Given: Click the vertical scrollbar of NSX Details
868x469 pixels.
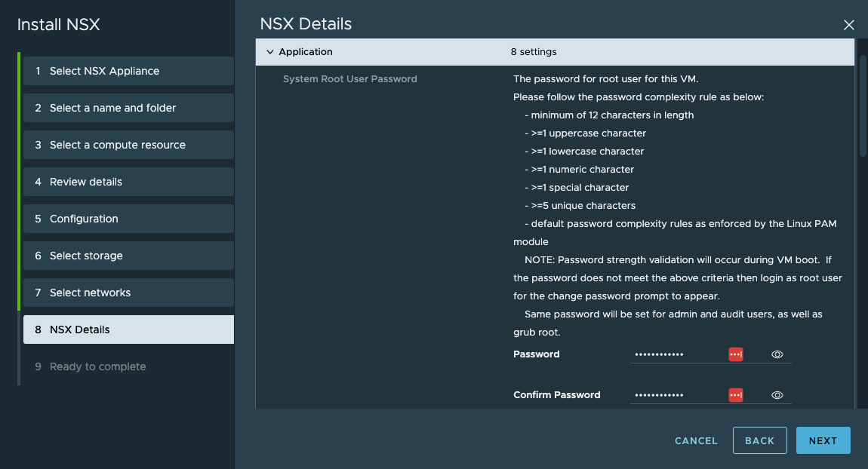Looking at the screenshot, I should pos(863,105).
